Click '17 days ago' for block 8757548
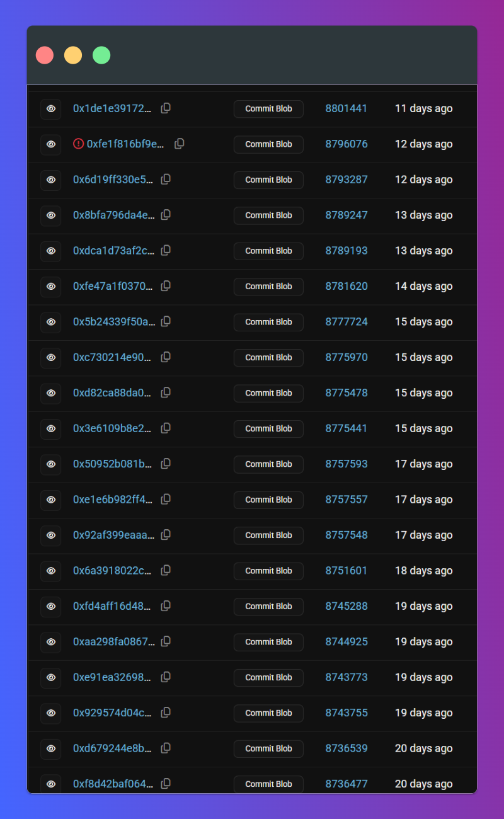 tap(424, 535)
